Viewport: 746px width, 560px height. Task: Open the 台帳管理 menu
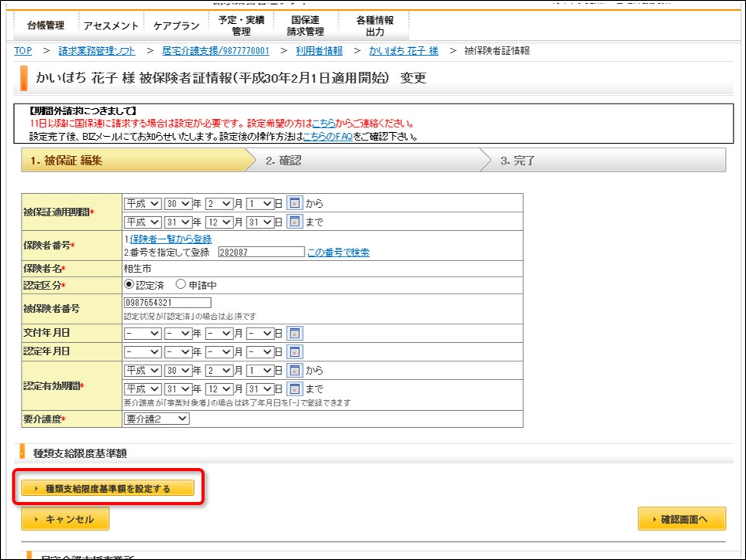[x=46, y=25]
